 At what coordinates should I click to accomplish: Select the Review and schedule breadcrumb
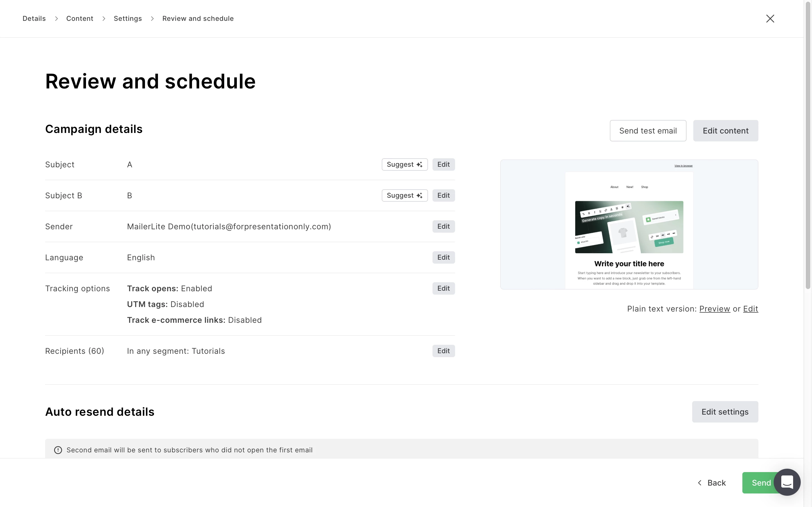198,18
